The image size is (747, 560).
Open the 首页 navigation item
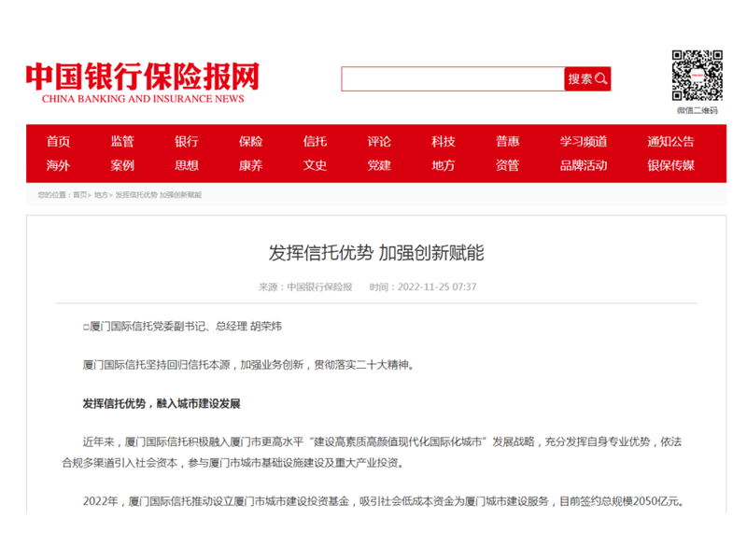pos(59,142)
